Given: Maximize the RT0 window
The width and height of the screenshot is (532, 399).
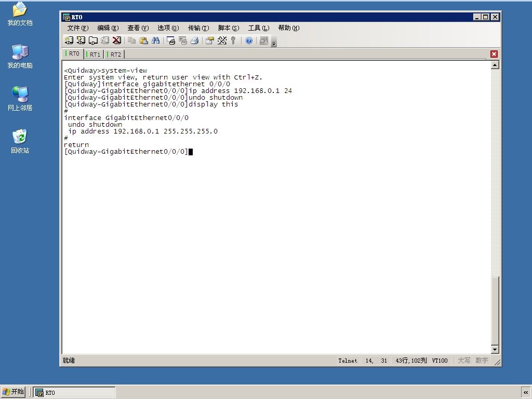Looking at the screenshot, I should pos(486,17).
